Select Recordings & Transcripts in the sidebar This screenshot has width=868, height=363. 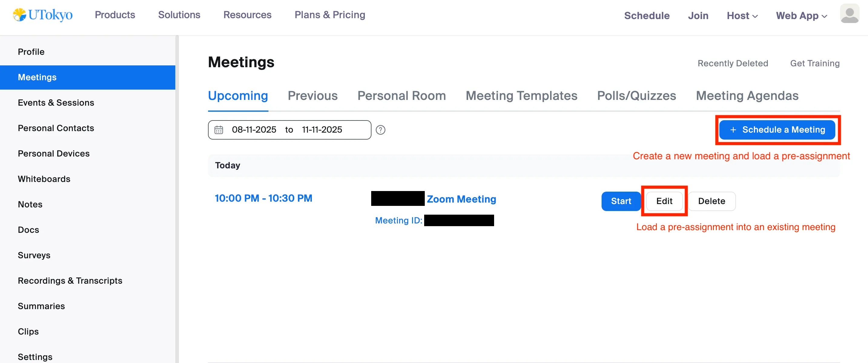click(70, 281)
